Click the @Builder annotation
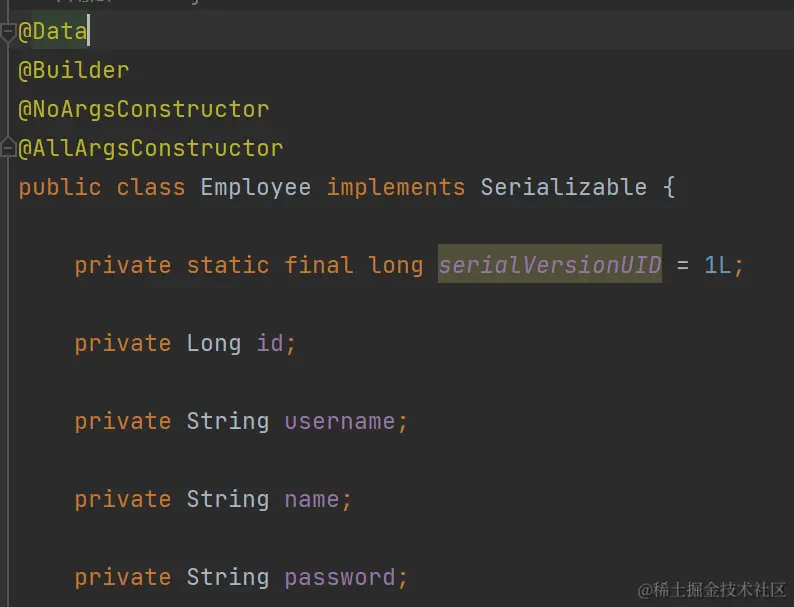The height and width of the screenshot is (607, 794). pos(74,70)
